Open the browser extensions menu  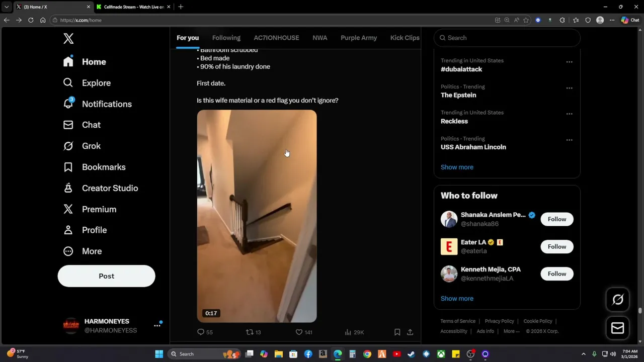[x=562, y=20]
